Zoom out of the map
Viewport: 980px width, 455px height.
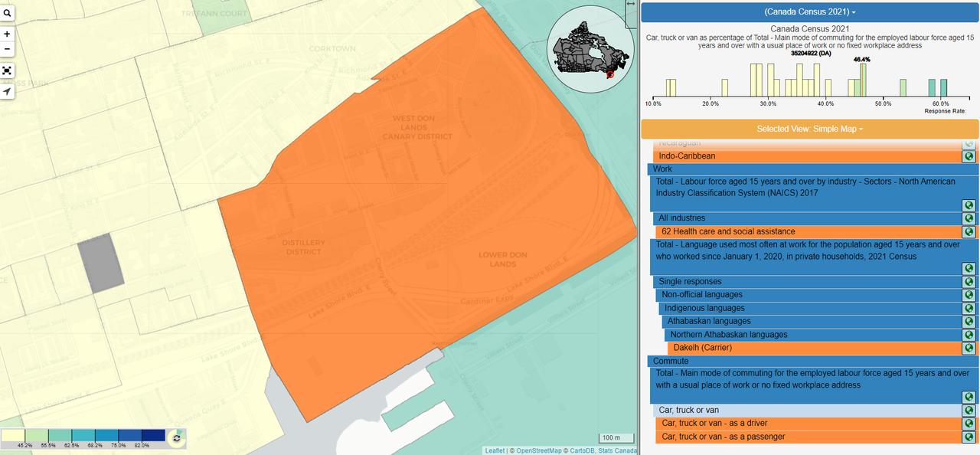7,49
